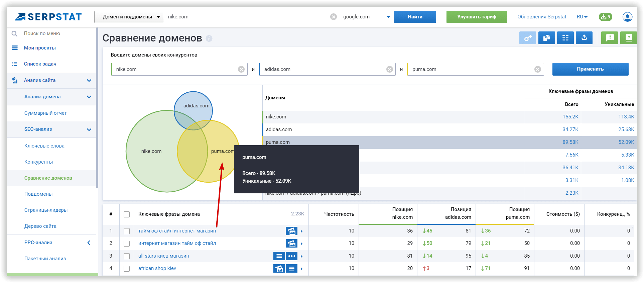Clear the puma.com competitor field
Screen dimensions: 644x283
pos(538,69)
